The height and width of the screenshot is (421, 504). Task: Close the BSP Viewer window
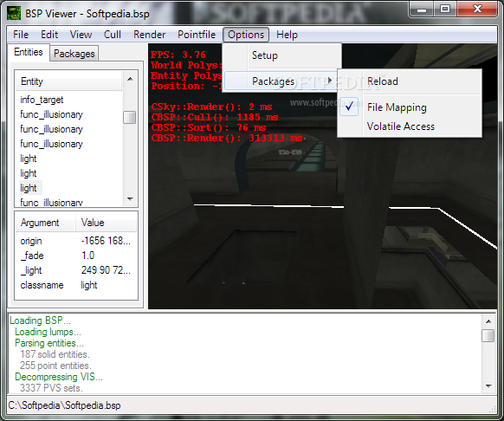click(477, 9)
